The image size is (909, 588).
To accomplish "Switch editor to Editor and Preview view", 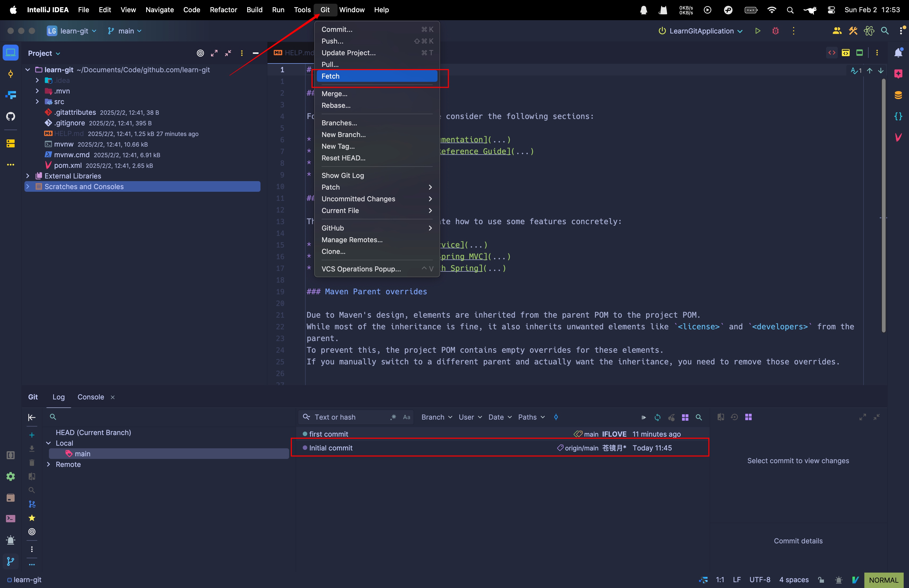I will point(845,53).
